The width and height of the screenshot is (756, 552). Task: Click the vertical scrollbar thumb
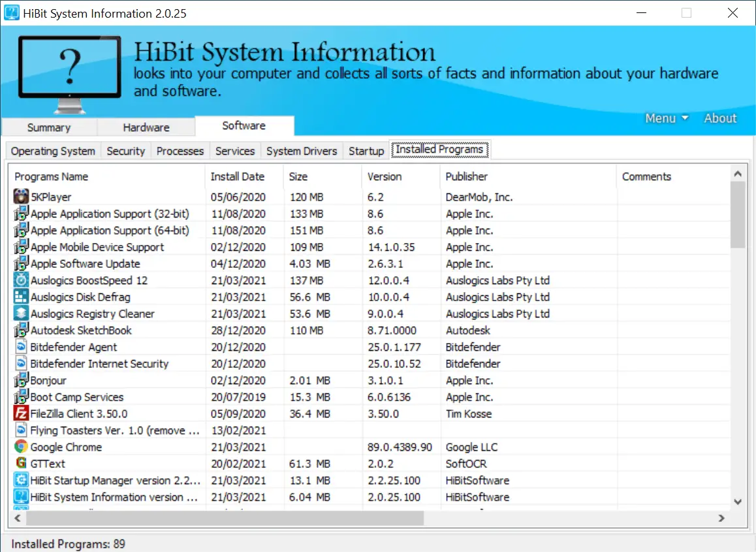click(737, 215)
